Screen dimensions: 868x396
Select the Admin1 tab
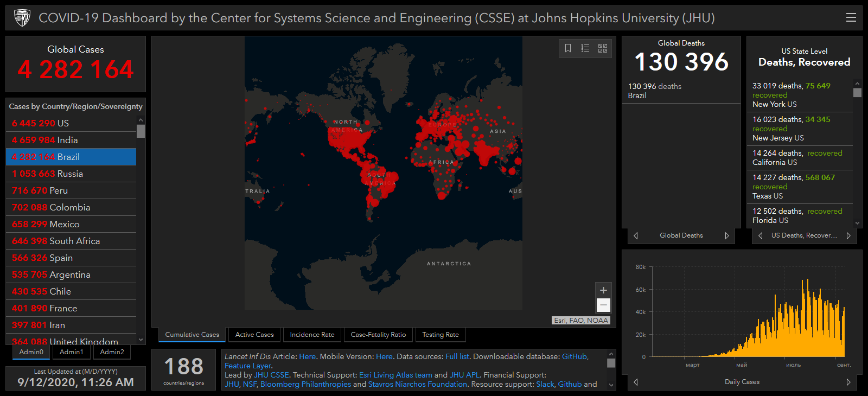click(72, 352)
